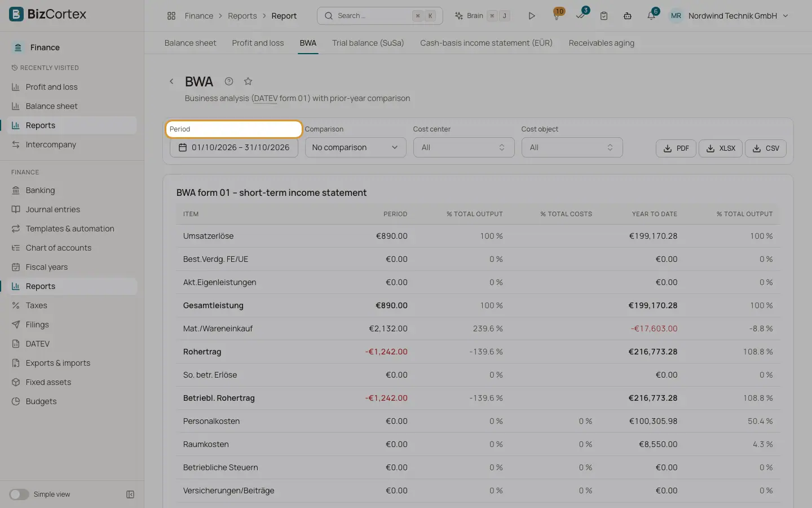The height and width of the screenshot is (508, 812).
Task: Open Fiscal years in the sidebar
Action: coord(72,267)
